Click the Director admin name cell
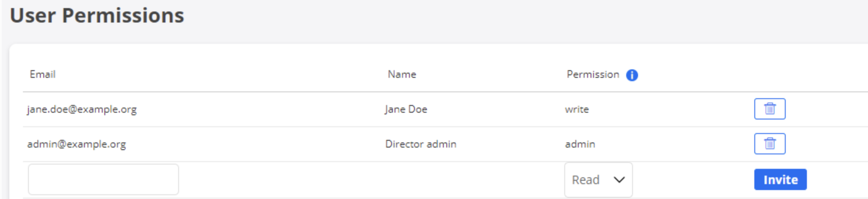Viewport: 868px width, 199px height. (x=420, y=144)
